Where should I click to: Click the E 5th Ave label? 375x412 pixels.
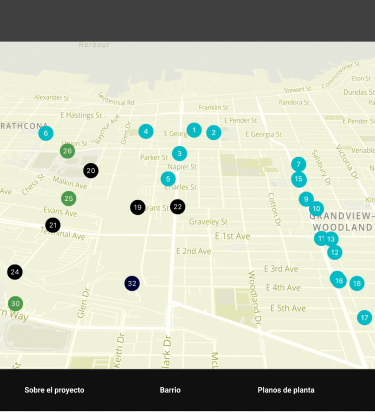tap(288, 308)
